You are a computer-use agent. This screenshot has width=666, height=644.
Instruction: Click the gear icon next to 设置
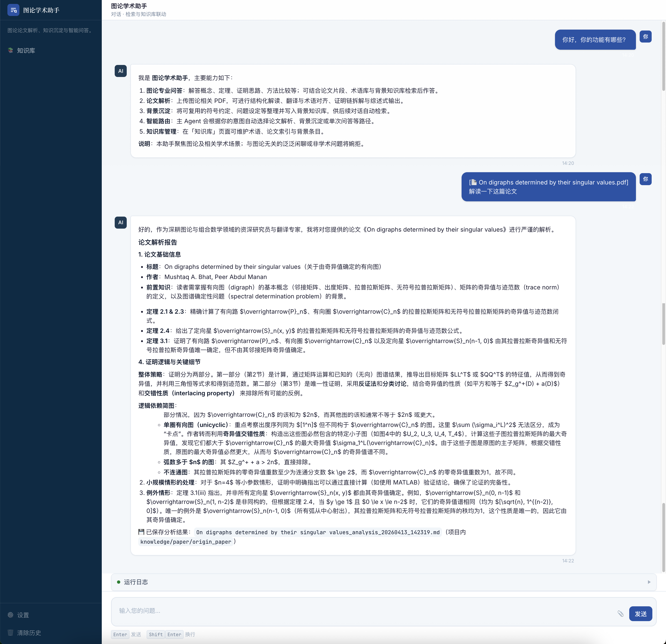click(x=11, y=615)
